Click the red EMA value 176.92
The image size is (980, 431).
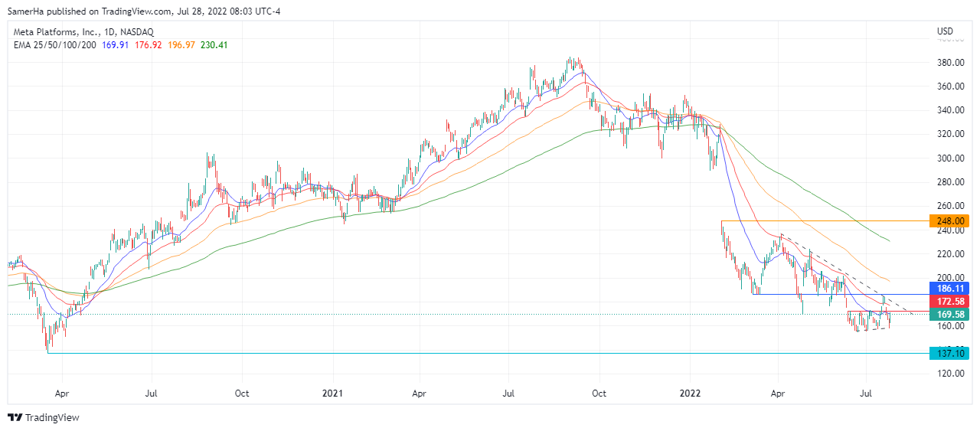click(x=147, y=45)
